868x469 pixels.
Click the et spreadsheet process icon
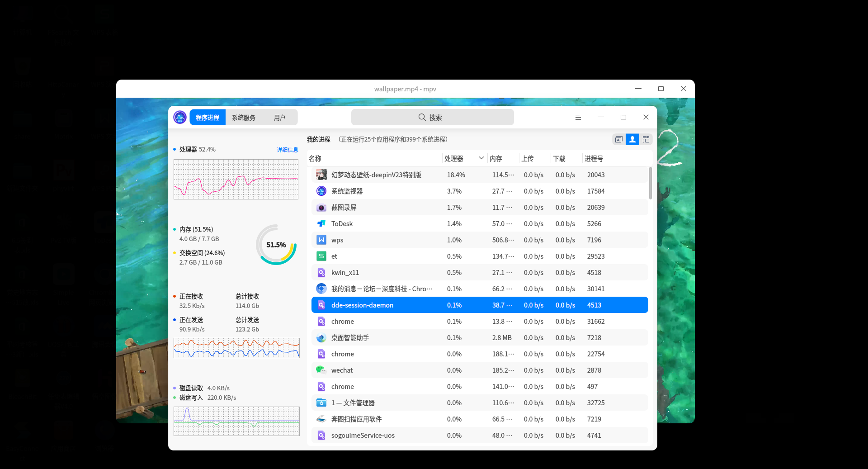(321, 256)
